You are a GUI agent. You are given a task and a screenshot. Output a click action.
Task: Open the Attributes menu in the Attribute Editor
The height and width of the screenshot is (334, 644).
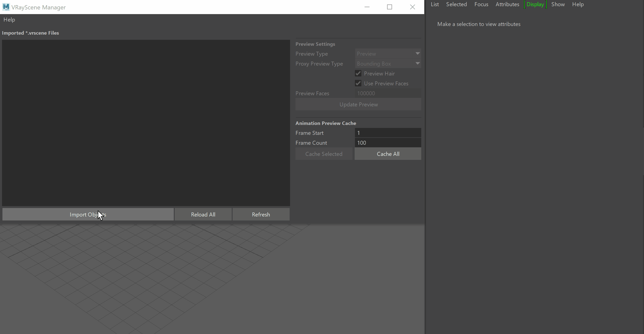click(507, 4)
